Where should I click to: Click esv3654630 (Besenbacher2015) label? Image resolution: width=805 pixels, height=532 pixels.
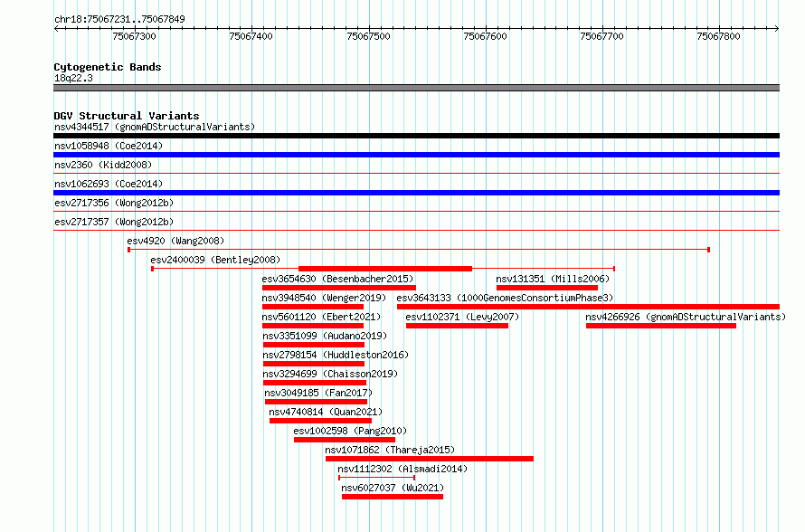pos(337,279)
